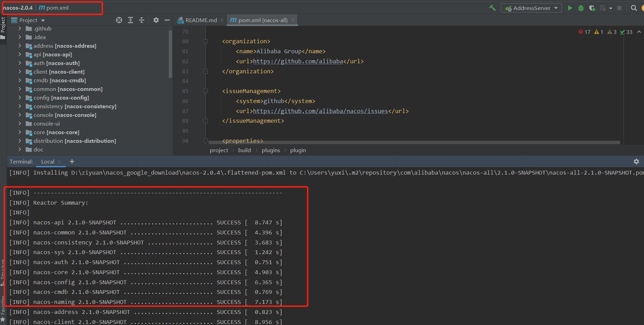Screen dimensions: 644x325
Task: Click the editor horizontal scrollbar
Action: click(x=414, y=142)
